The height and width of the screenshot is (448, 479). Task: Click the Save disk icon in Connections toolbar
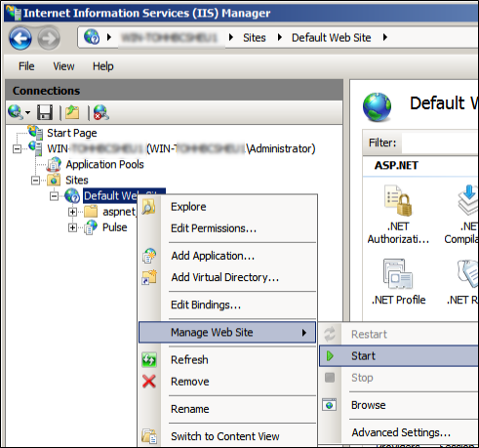(x=45, y=112)
